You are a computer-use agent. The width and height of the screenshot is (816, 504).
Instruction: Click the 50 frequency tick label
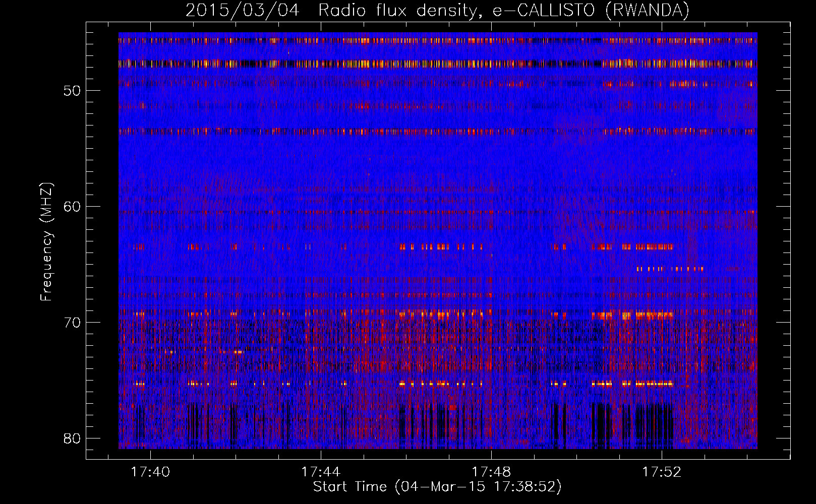tap(72, 91)
